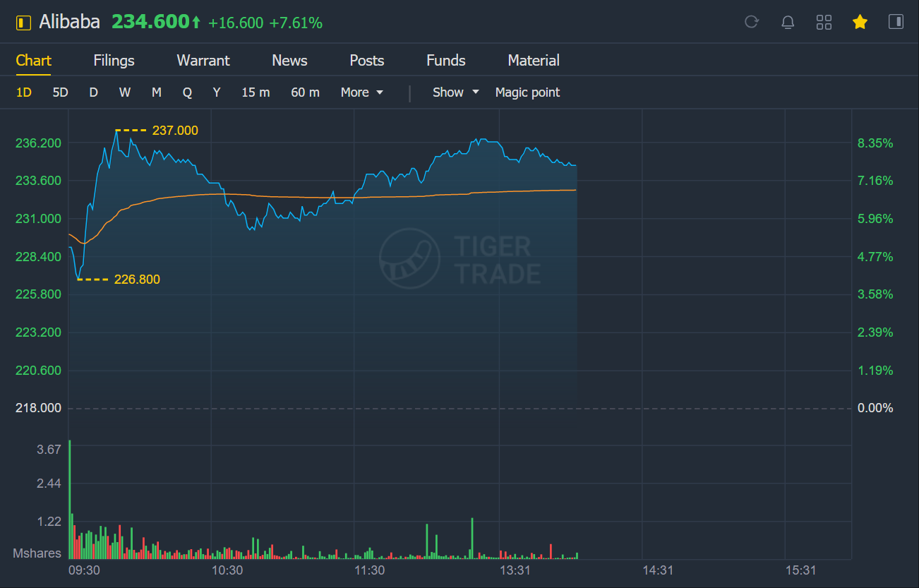This screenshot has height=588, width=919.
Task: Select the 5D timeframe
Action: click(61, 92)
